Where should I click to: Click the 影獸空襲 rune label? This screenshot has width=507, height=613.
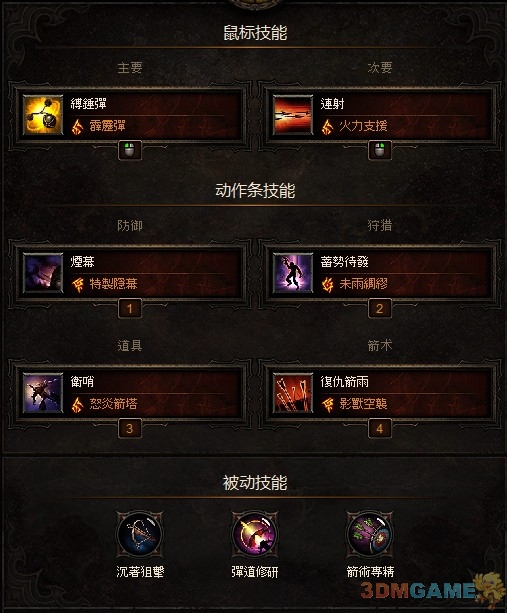point(364,403)
